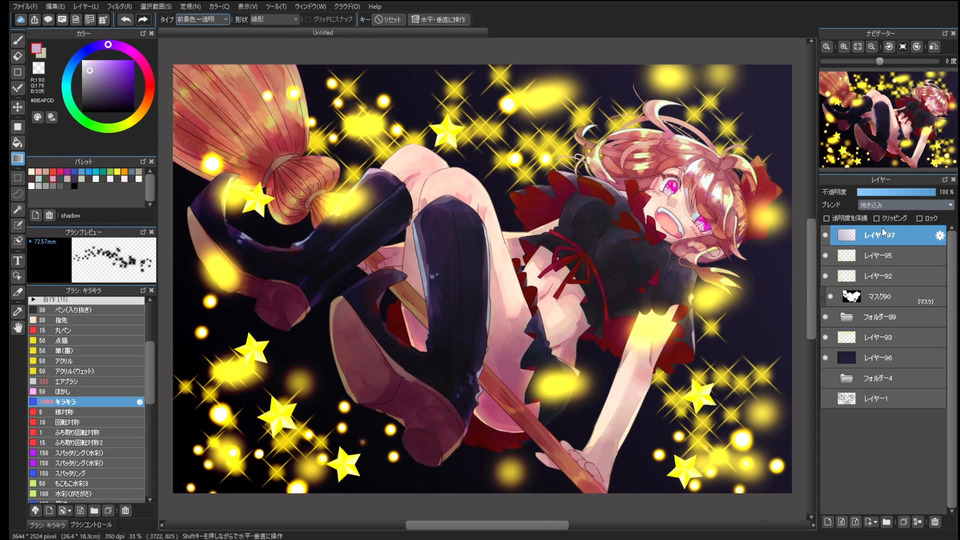
Task: Select the Bucket fill tool
Action: [x=18, y=142]
